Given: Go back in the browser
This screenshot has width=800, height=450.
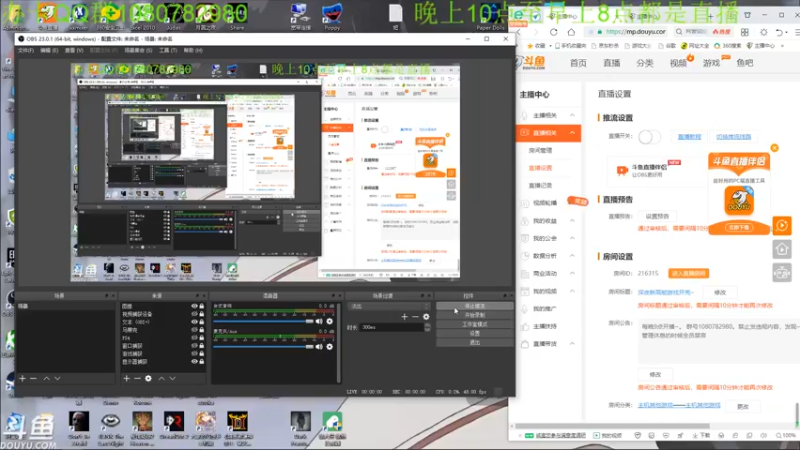Looking at the screenshot, I should click(x=519, y=32).
